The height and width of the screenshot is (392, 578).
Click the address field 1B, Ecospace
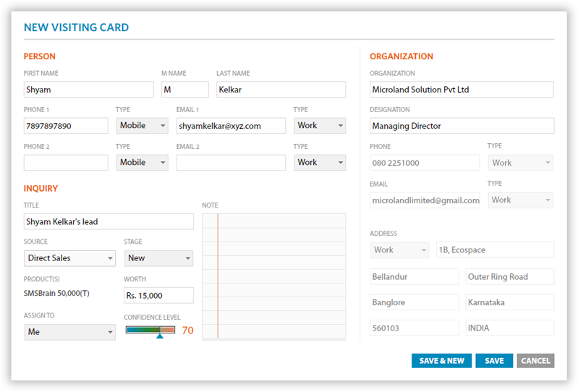pos(495,250)
